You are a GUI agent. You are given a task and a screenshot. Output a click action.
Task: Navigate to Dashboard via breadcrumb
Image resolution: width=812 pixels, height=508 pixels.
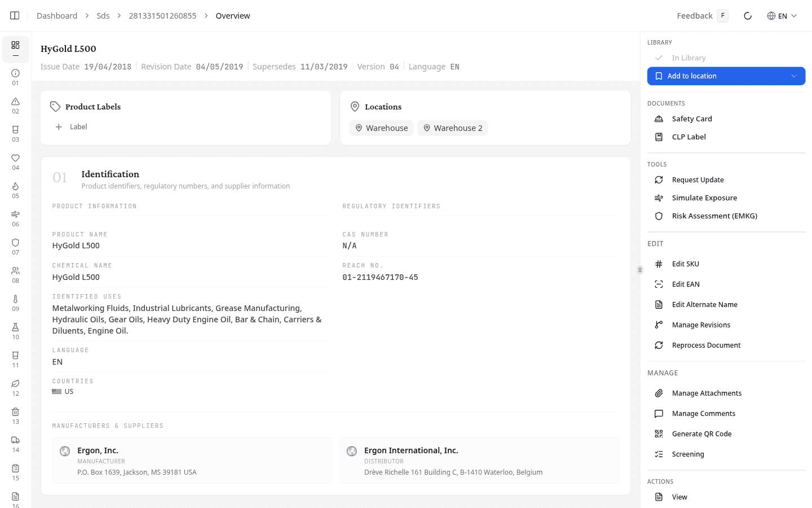click(x=57, y=15)
